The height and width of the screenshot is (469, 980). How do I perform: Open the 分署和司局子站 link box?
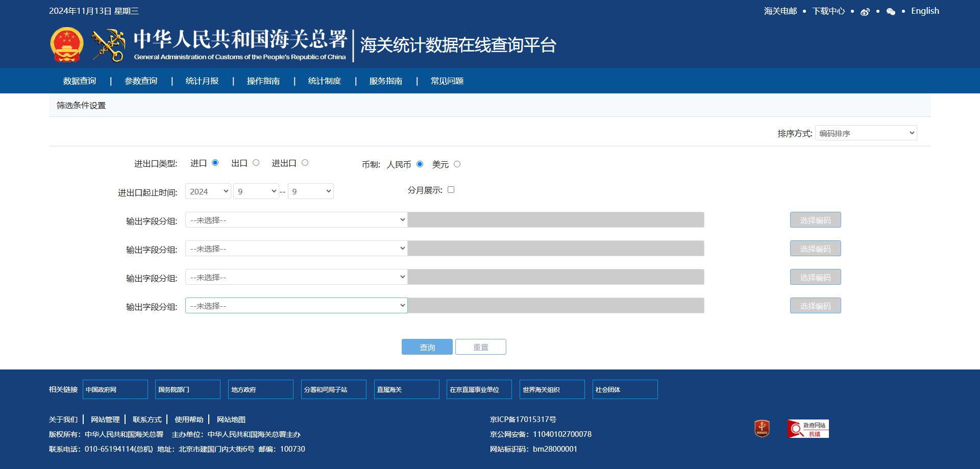click(334, 389)
